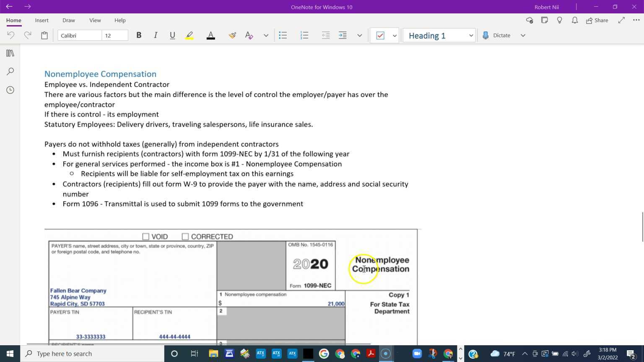Open the Heading 1 styles dropdown
Screen dimensions: 644x362
click(x=470, y=36)
